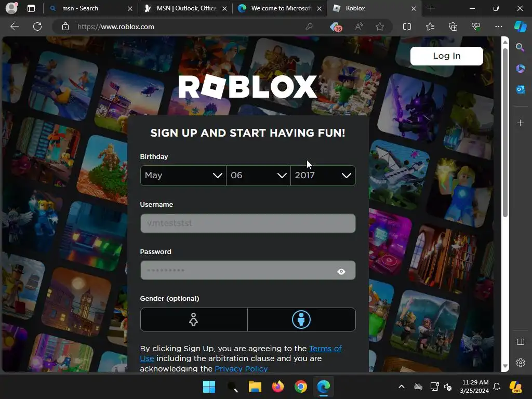Open Copilot icon in toolbar
Viewport: 532px width, 399px height.
pyautogui.click(x=520, y=26)
